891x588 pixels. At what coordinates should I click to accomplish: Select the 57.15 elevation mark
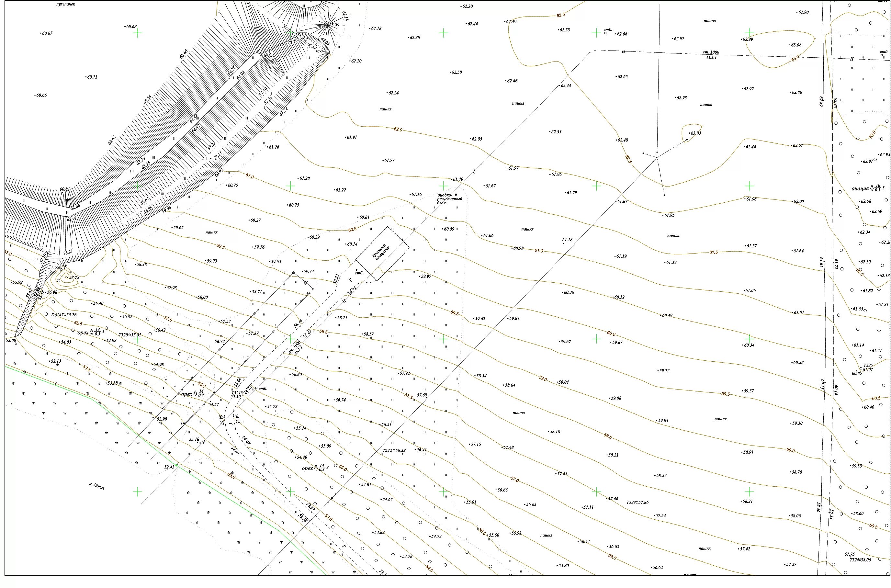(476, 444)
